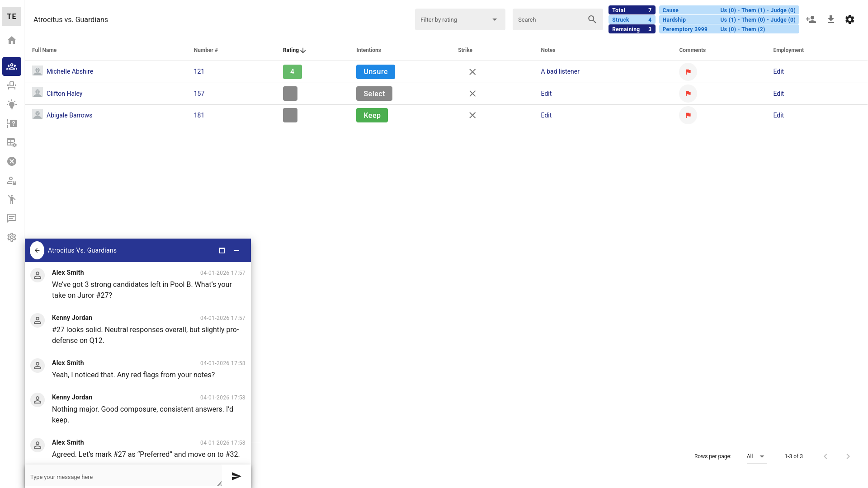
Task: Open the person-lock icon in the sidebar
Action: (x=12, y=181)
